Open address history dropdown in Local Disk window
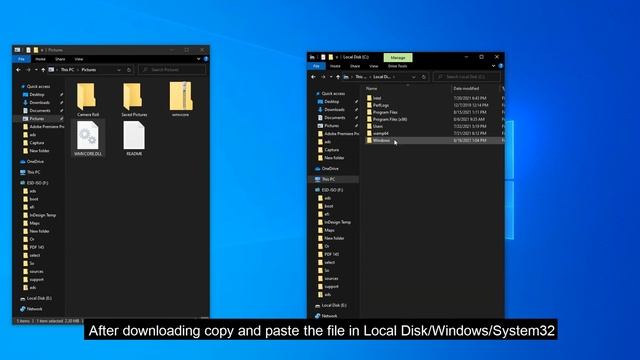640x360 pixels. (413, 77)
